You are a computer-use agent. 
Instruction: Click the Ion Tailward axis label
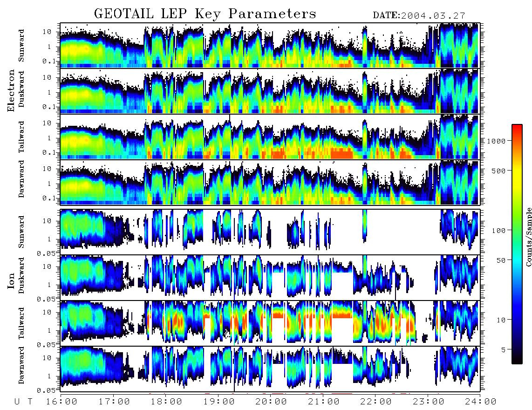coord(21,323)
